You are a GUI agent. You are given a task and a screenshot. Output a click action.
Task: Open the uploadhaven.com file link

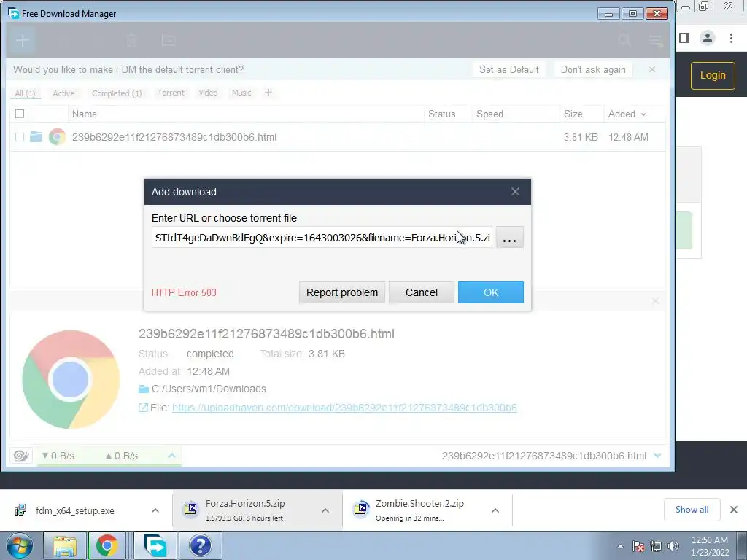344,408
